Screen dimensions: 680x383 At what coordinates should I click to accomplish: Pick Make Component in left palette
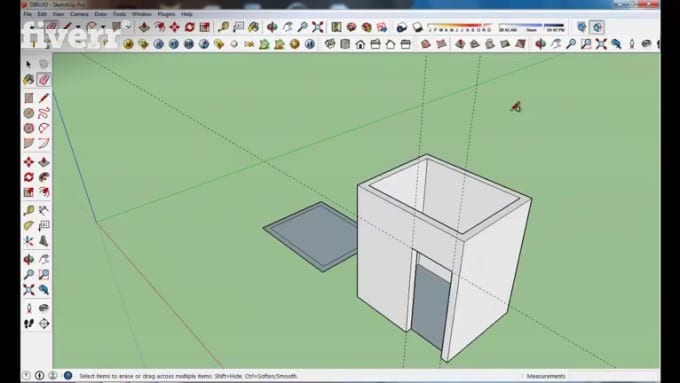(x=43, y=64)
